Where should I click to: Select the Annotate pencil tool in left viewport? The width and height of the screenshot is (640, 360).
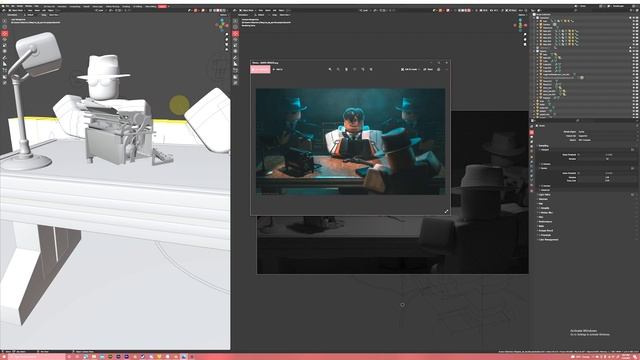pos(4,58)
